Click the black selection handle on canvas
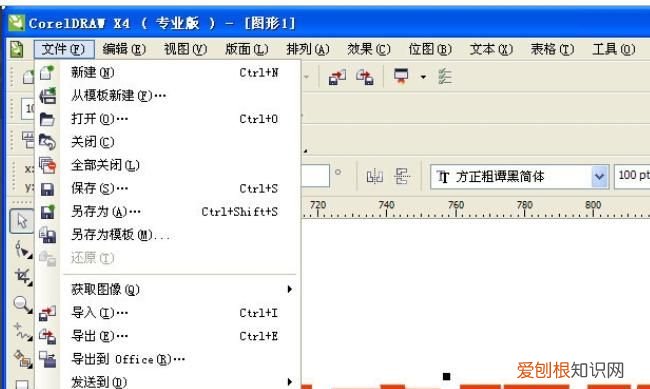Screen dimensions: 650x389 click(x=446, y=377)
